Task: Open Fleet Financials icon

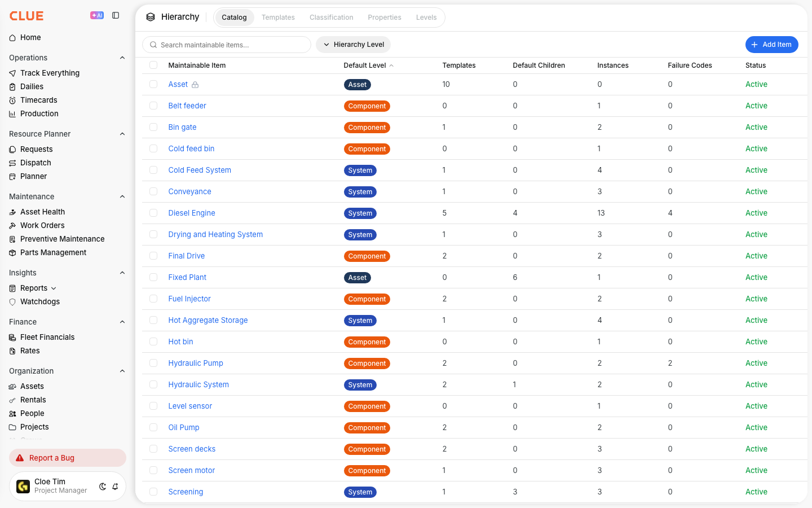Action: [x=12, y=338]
